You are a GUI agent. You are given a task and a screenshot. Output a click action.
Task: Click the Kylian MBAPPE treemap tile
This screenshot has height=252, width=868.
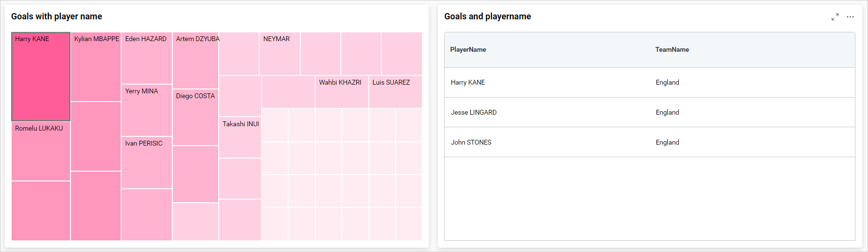[x=96, y=68]
